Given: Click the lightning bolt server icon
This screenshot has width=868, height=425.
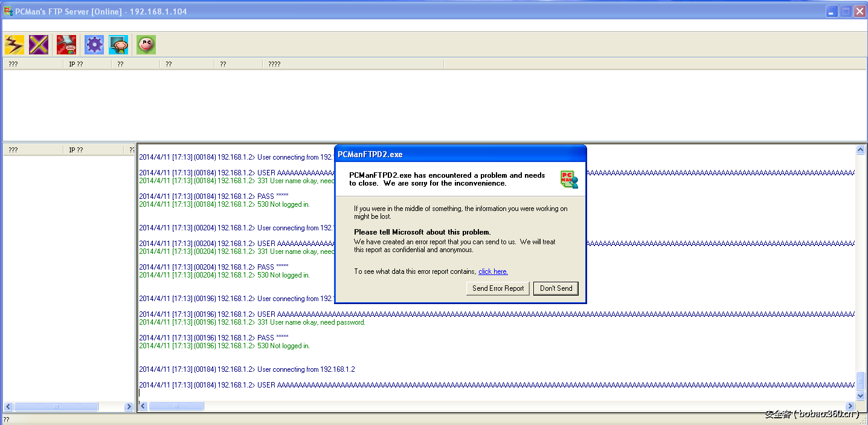Looking at the screenshot, I should pyautogui.click(x=13, y=44).
